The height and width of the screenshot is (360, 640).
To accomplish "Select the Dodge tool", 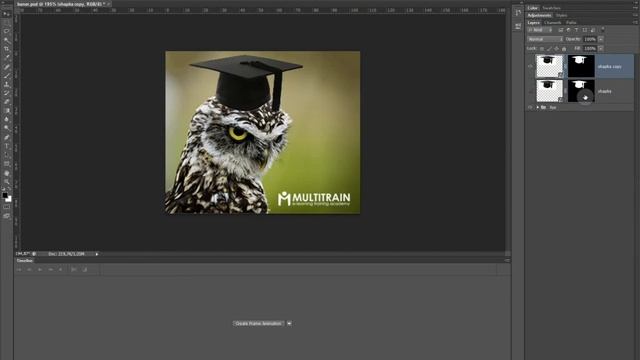I will [x=6, y=128].
